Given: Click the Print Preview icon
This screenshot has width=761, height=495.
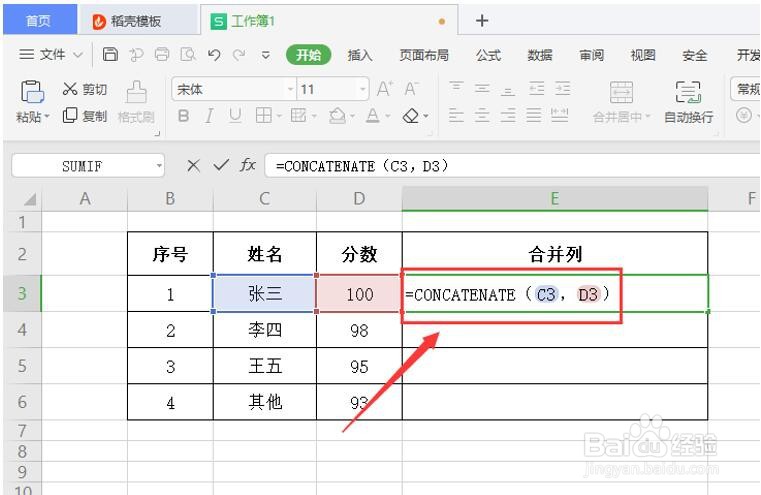Looking at the screenshot, I should click(x=188, y=54).
